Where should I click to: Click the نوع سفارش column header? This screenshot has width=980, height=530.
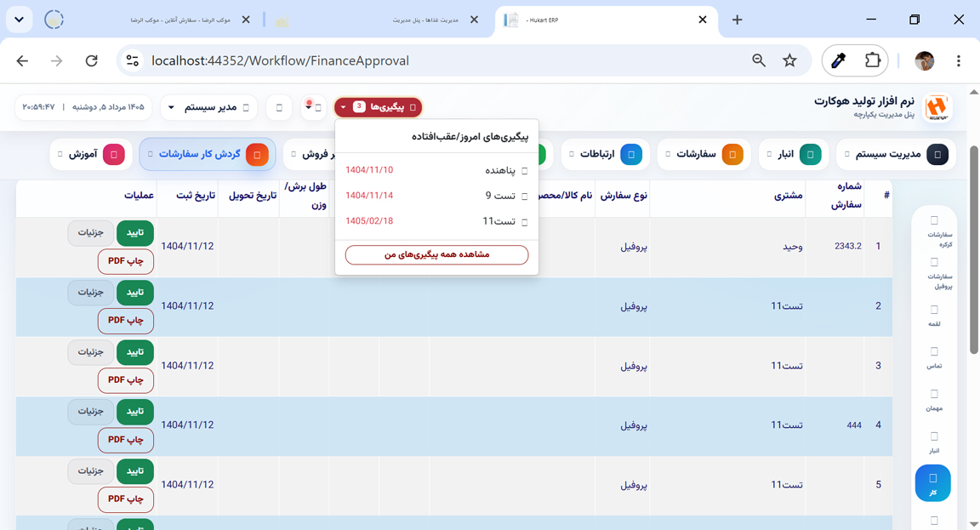pos(624,196)
